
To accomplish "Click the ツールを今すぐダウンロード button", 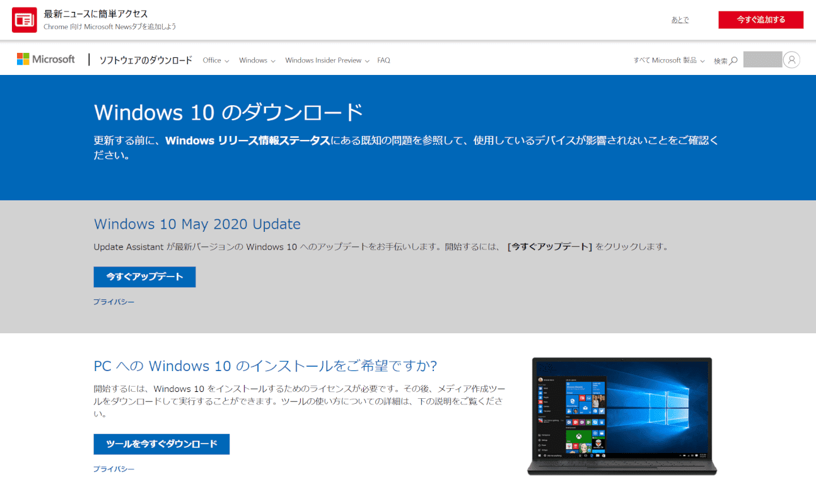I will tap(161, 444).
